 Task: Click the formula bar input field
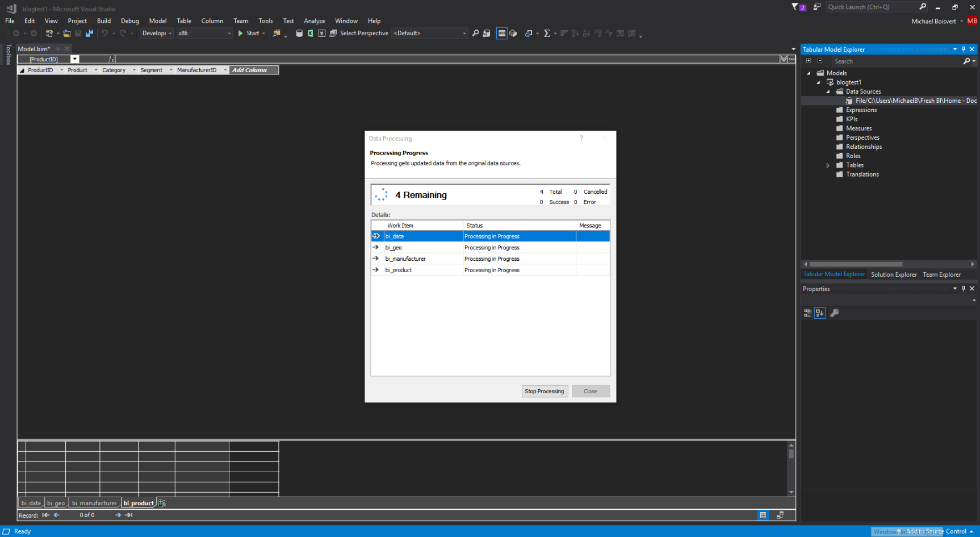tap(447, 59)
